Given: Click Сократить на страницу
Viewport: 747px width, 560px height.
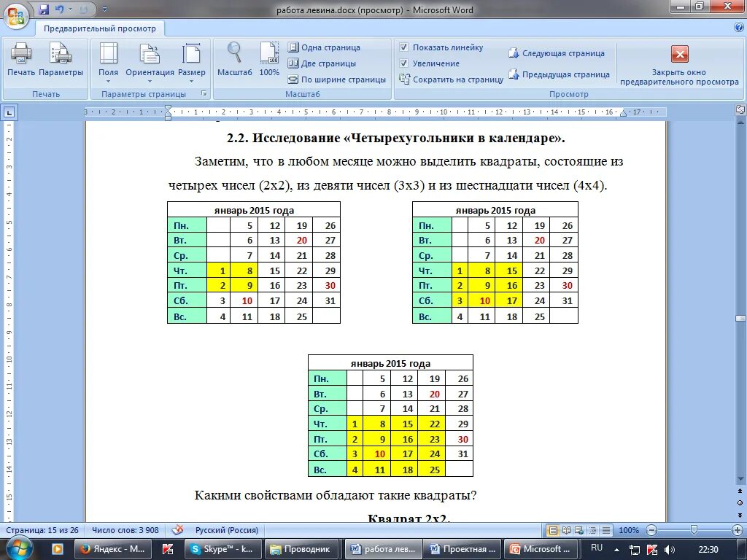Looking at the screenshot, I should (x=451, y=79).
